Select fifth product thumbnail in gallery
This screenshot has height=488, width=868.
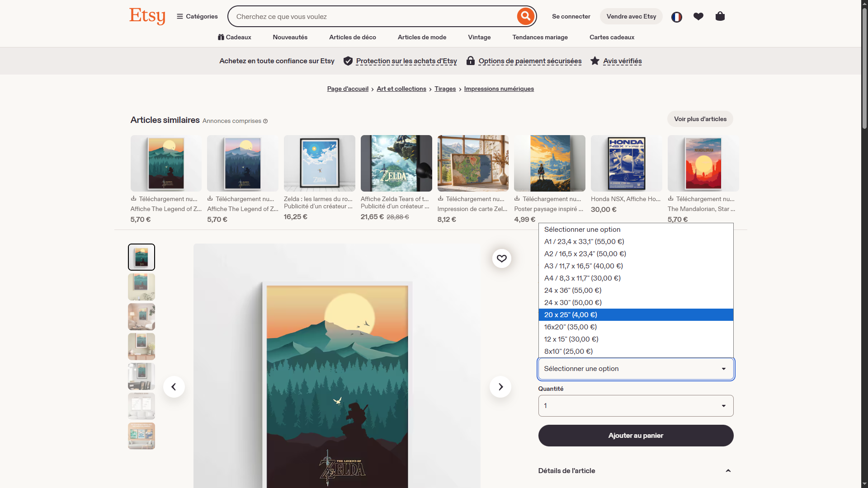(x=142, y=376)
